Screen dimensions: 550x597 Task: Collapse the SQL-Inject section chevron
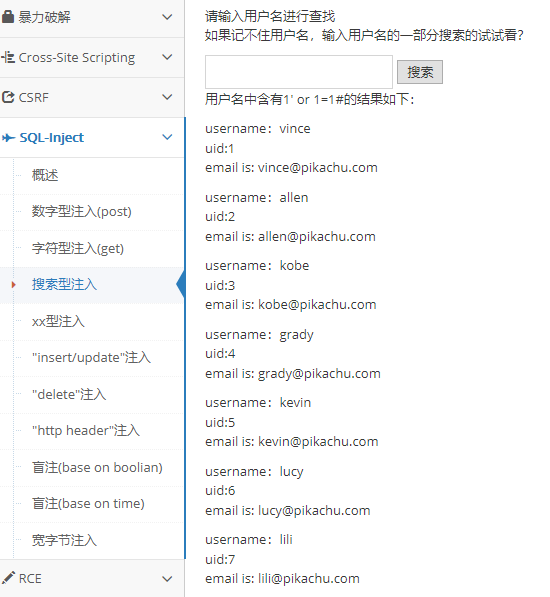click(167, 137)
